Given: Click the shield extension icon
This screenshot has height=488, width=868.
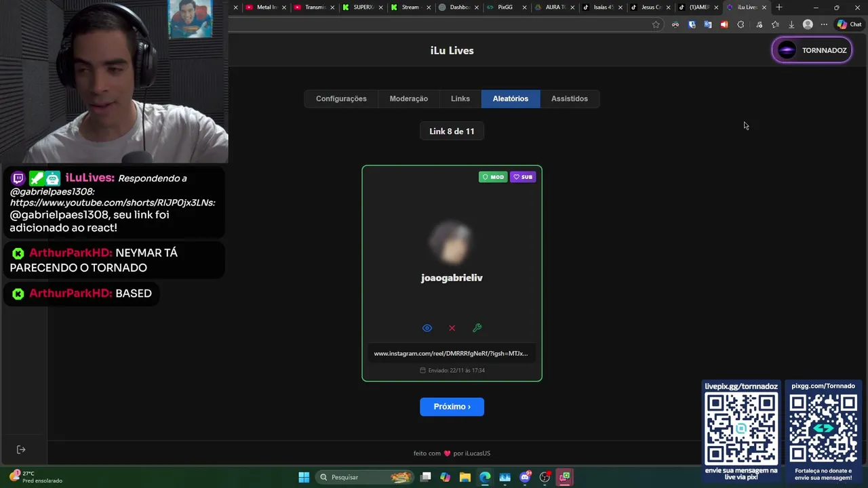Looking at the screenshot, I should pyautogui.click(x=692, y=24).
